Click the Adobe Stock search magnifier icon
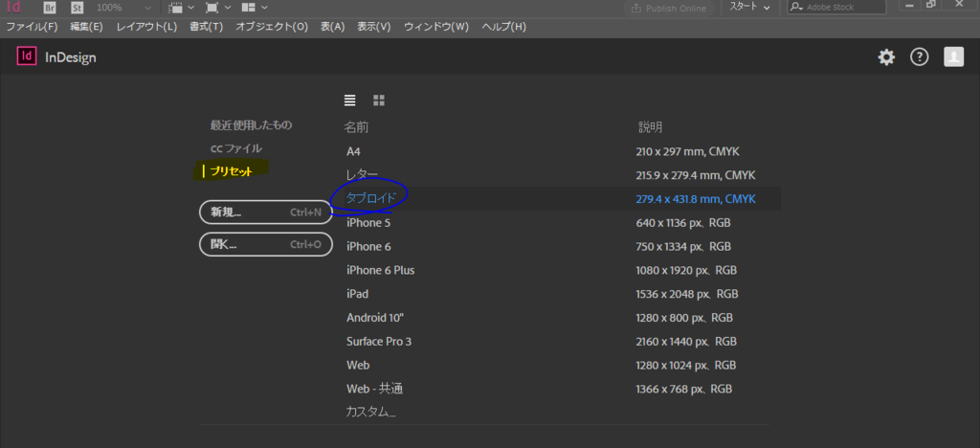 (x=796, y=8)
